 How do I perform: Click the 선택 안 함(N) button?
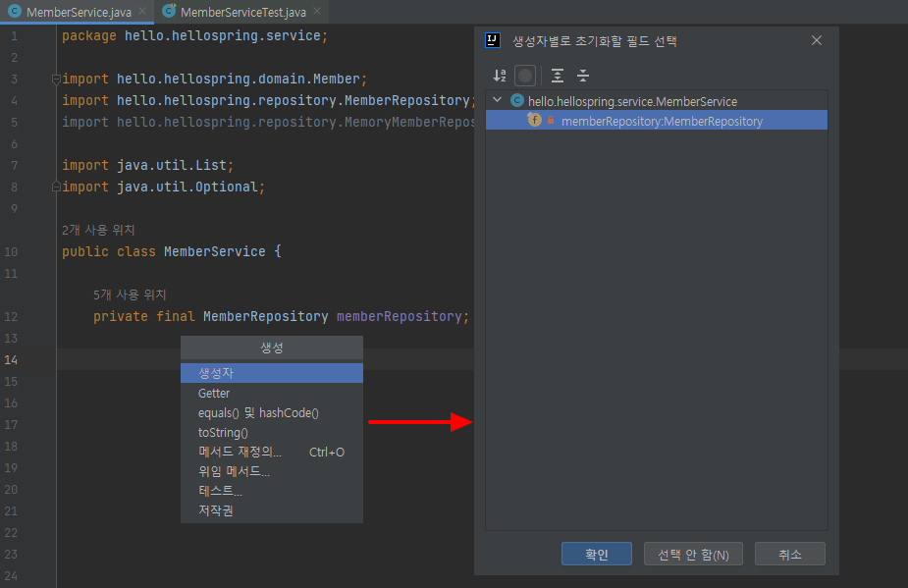point(693,555)
